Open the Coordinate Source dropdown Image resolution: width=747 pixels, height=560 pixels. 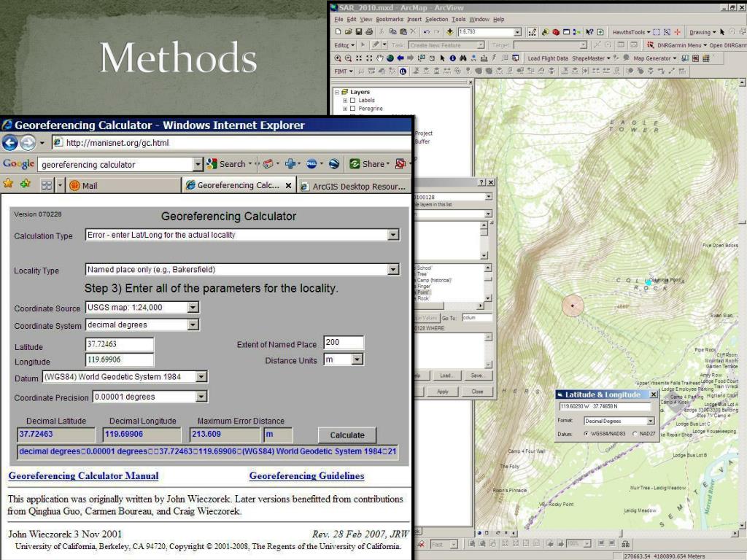tap(193, 308)
